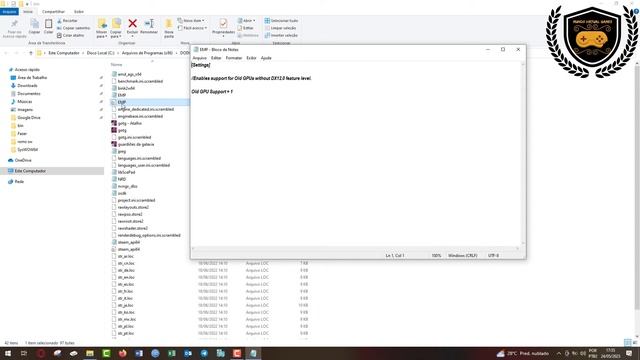
Task: Go up one folder level arrow
Action: tap(31, 53)
